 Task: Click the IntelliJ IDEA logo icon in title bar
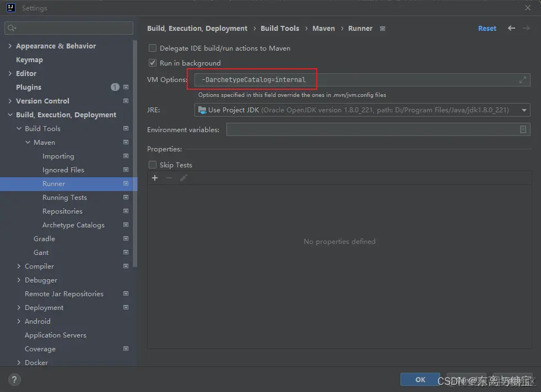10,8
